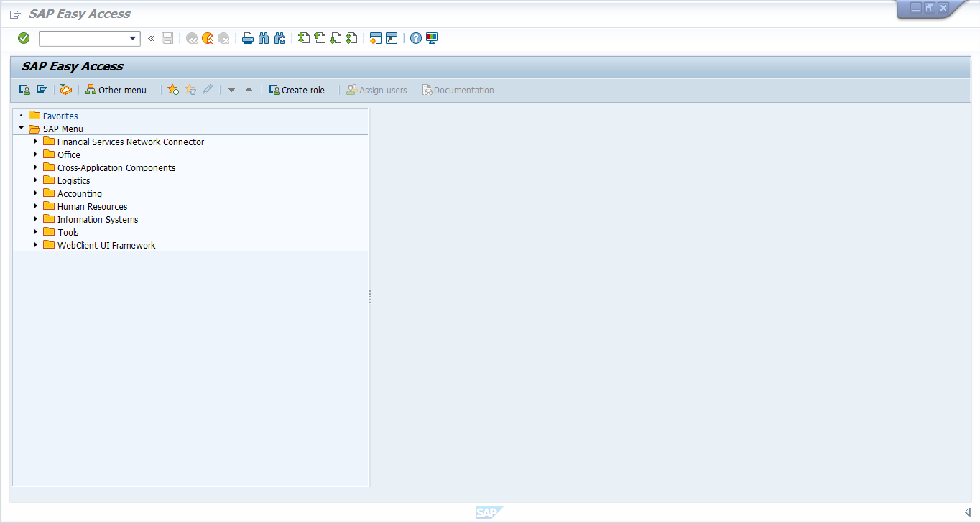Click the Next Page icon

tap(336, 38)
